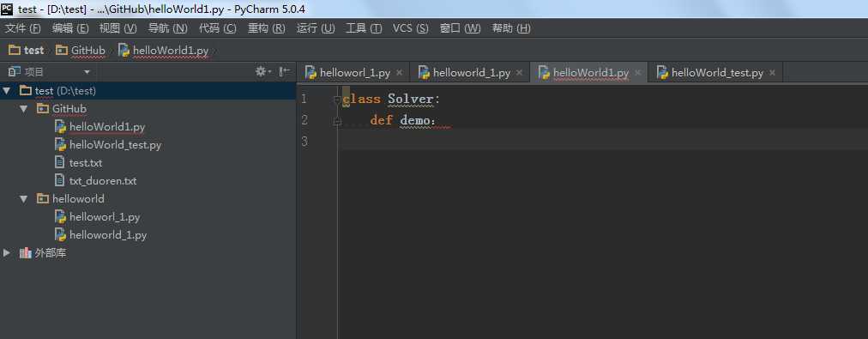The image size is (868, 339).
Task: Collapse the GitHub folder arrow
Action: pyautogui.click(x=23, y=109)
